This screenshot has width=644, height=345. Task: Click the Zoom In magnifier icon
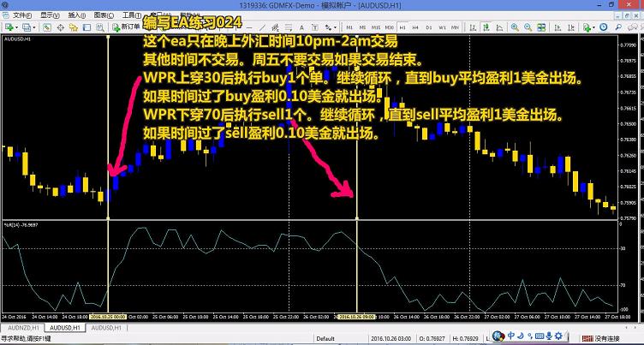point(514,27)
